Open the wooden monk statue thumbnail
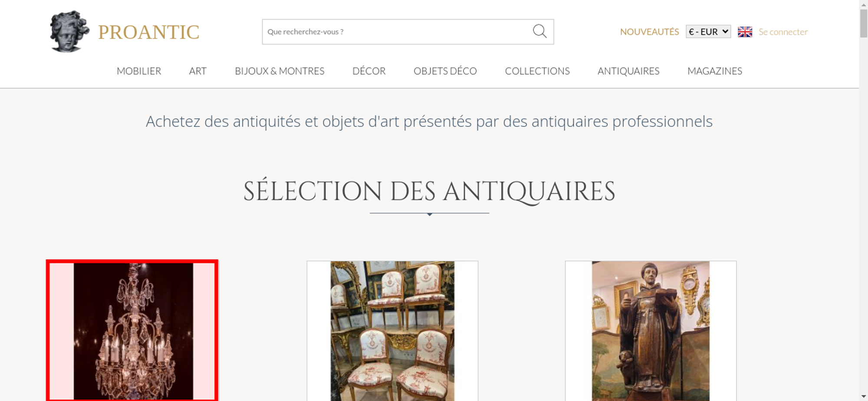The image size is (868, 401). coord(651,331)
